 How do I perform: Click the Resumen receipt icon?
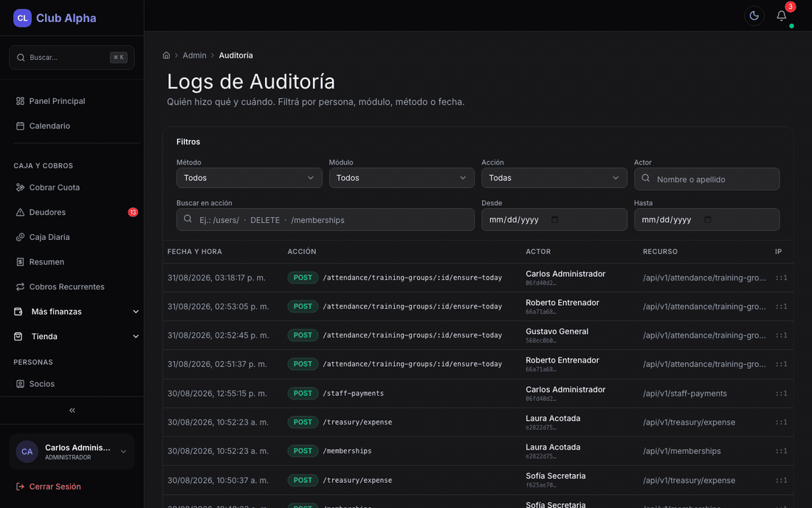[x=20, y=262]
